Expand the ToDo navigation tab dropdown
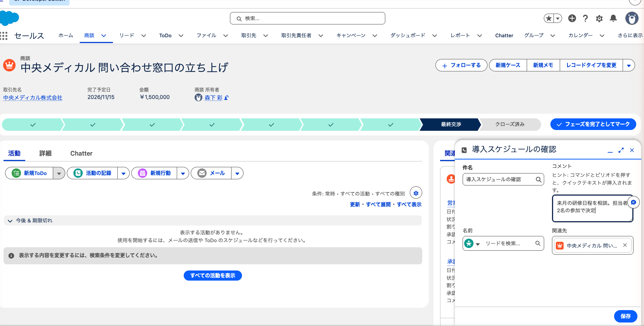644x326 pixels. [181, 35]
